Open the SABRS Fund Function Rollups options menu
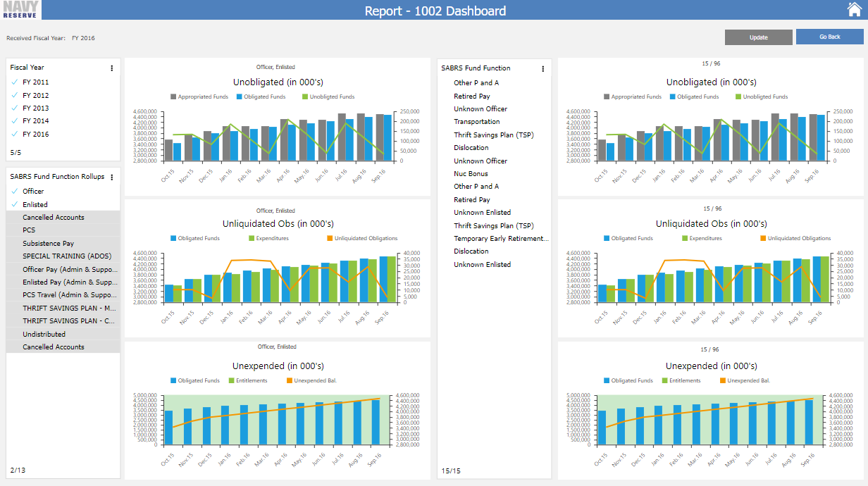868x486 pixels. click(111, 177)
